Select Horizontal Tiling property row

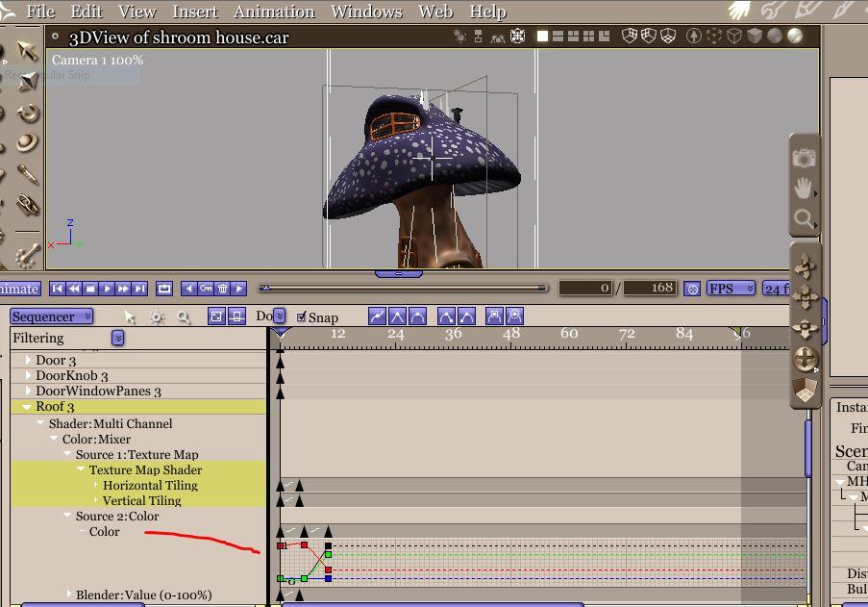138,485
